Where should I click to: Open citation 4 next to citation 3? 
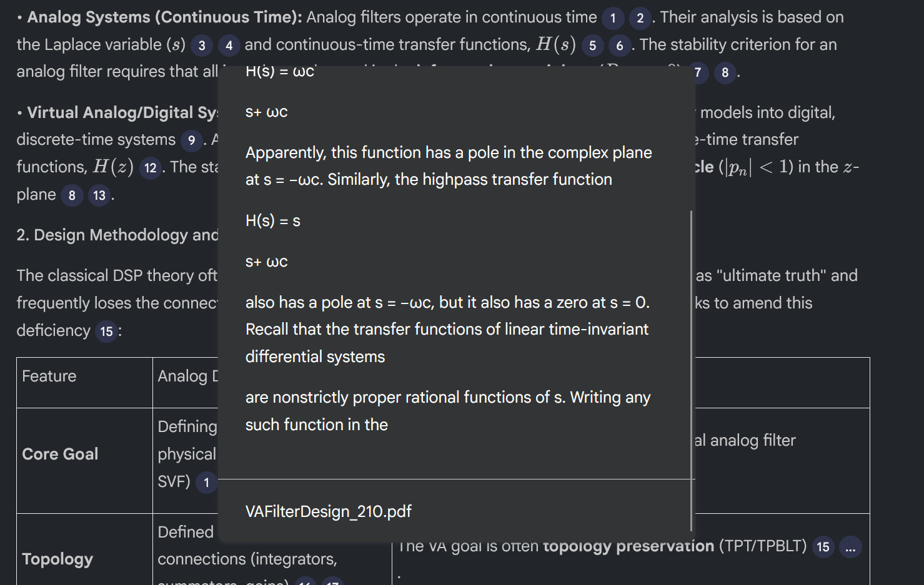click(x=229, y=46)
